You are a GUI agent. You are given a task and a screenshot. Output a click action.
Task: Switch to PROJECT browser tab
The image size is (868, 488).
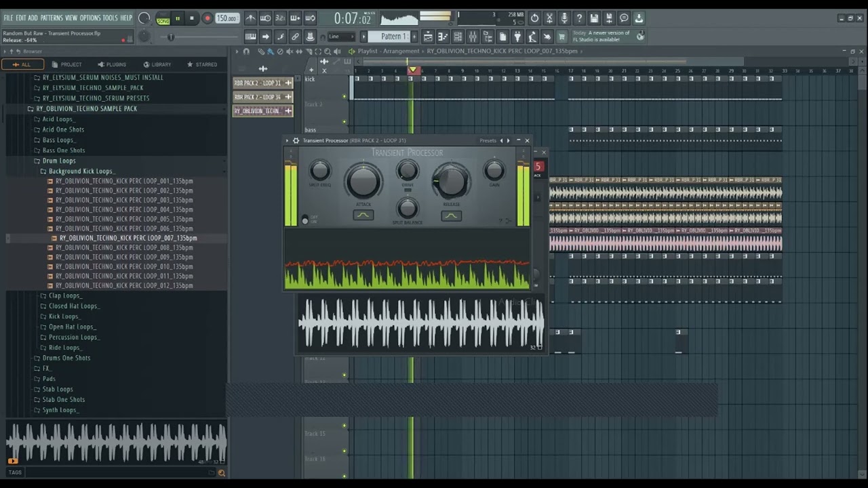pyautogui.click(x=66, y=64)
